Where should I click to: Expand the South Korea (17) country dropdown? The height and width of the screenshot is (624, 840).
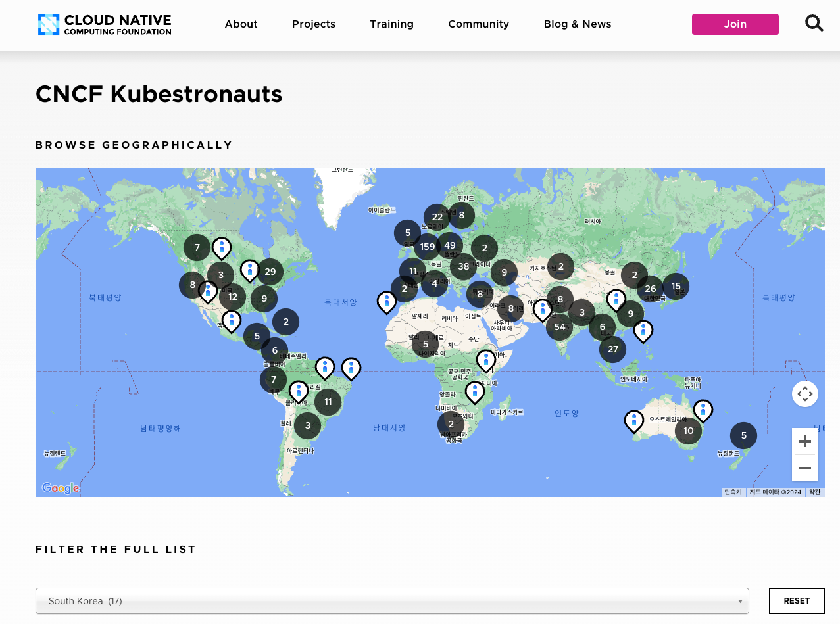click(392, 601)
